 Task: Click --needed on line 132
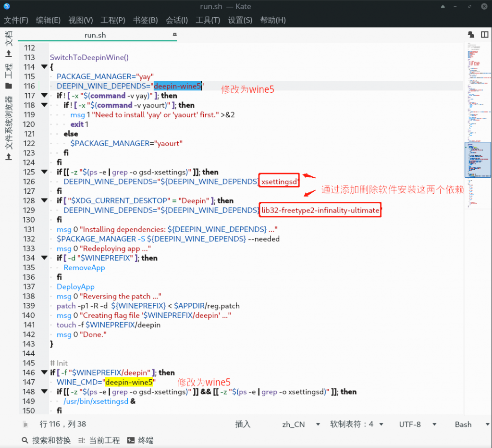(x=264, y=239)
